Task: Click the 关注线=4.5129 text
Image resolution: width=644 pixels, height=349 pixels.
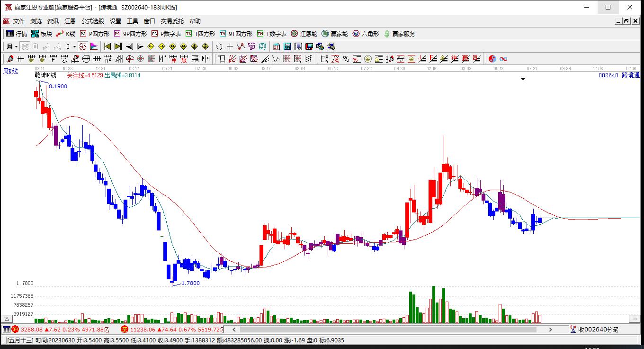Action: click(85, 75)
